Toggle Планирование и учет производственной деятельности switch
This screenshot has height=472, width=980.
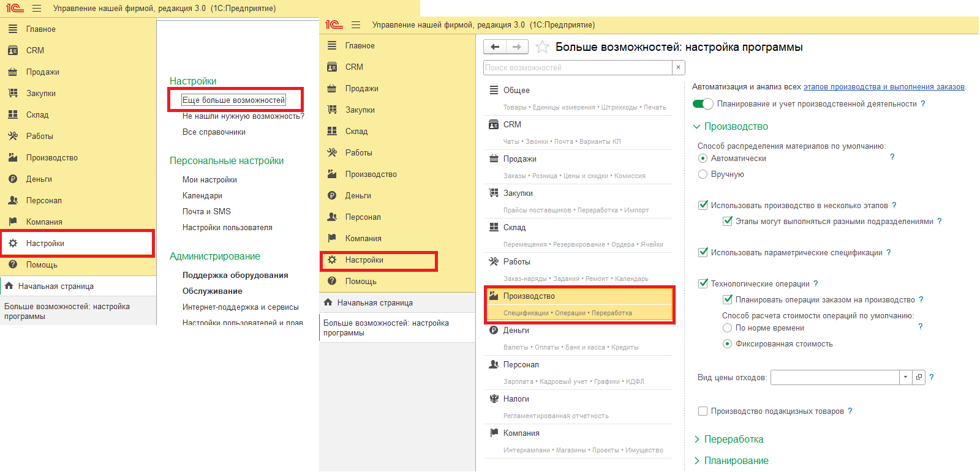[x=703, y=104]
